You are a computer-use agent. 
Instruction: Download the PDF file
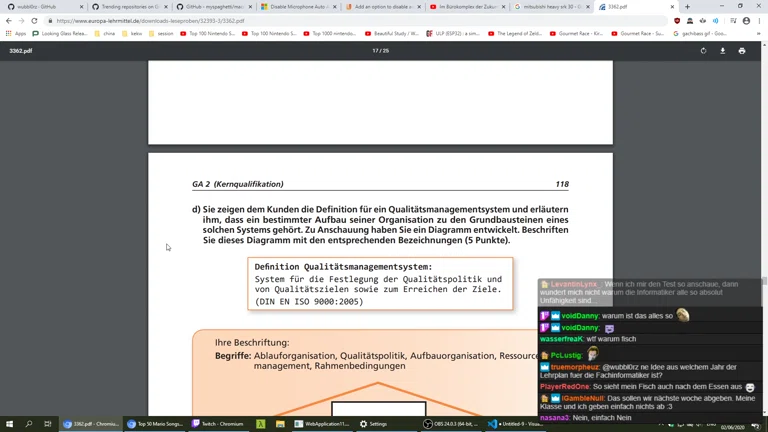click(722, 51)
